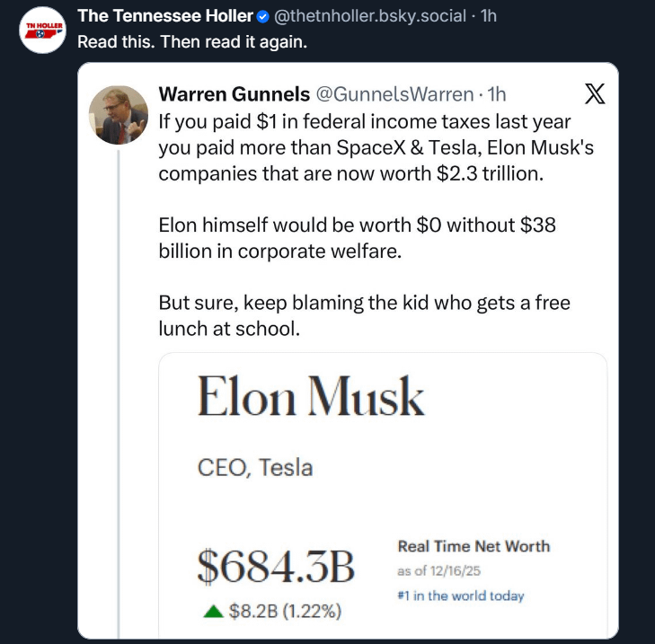Viewport: 655px width, 644px height.
Task: Click the Bluesky post's 1h timestamp
Action: pos(490,16)
